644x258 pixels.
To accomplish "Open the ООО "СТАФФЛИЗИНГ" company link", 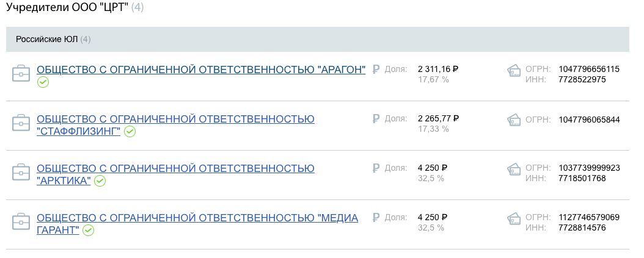I will [x=175, y=119].
